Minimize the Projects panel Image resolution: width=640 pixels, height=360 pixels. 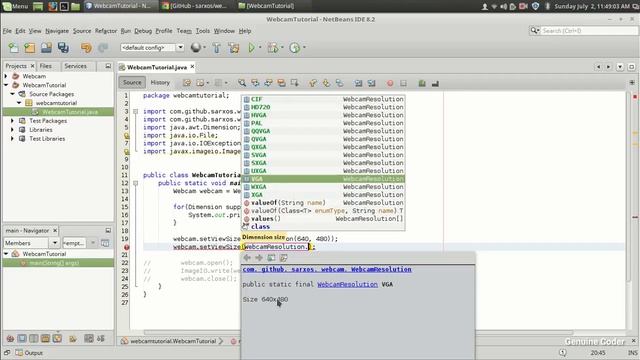108,66
